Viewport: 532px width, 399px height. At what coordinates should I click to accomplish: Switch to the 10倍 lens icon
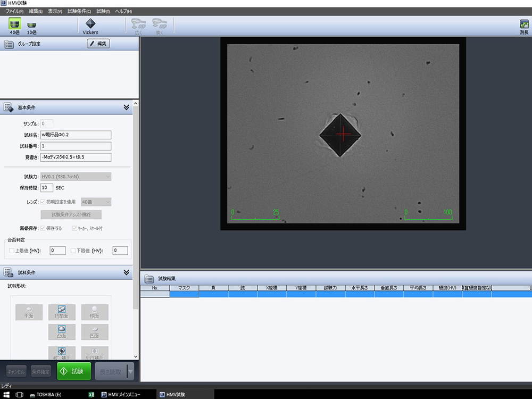(x=32, y=24)
